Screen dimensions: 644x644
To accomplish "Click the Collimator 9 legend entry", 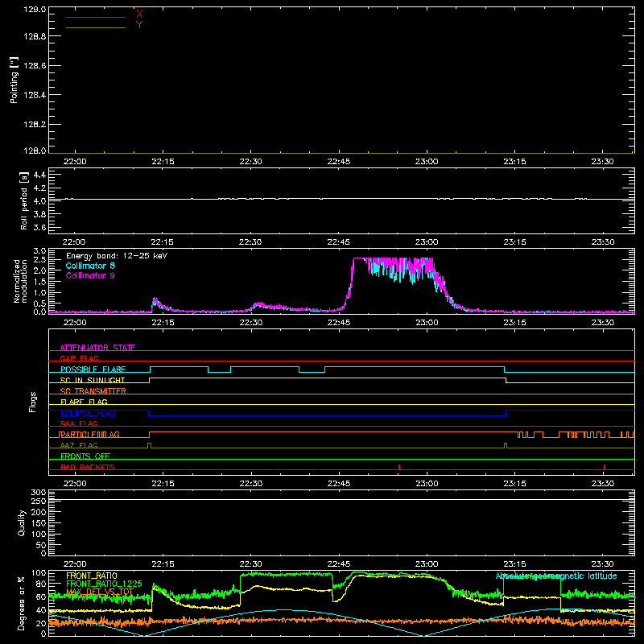I will [90, 275].
